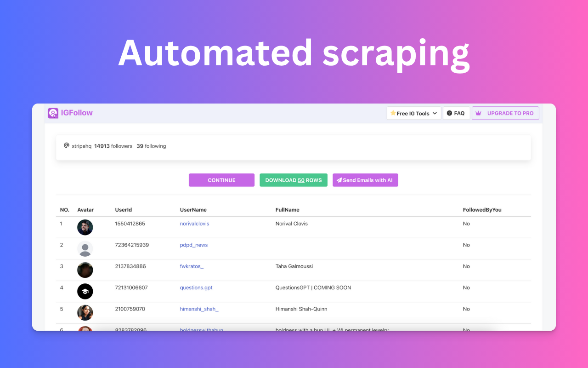Click FollowedByYou 'No' for himanshi_shah_
This screenshot has height=368, width=588.
[x=466, y=309]
